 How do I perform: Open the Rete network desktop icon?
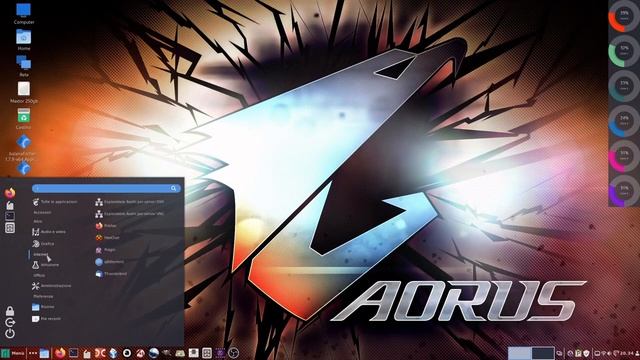tap(24, 66)
